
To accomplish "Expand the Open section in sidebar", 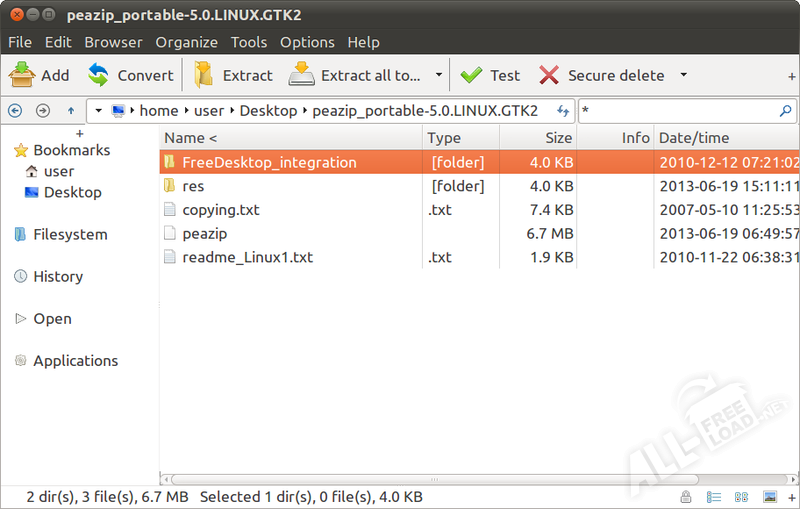I will [21, 319].
